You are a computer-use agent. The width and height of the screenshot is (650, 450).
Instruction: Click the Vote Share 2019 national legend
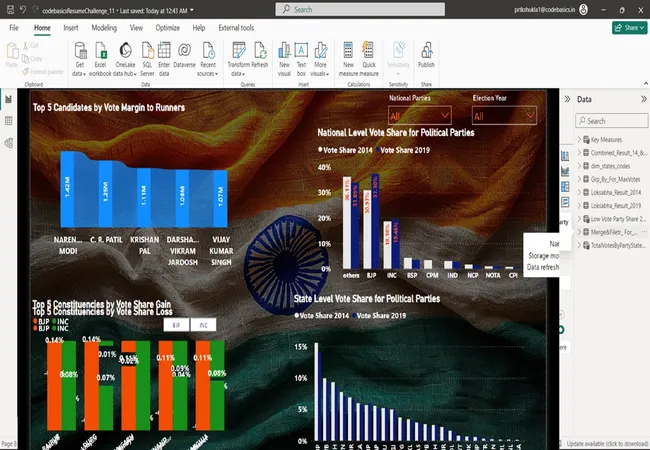point(402,150)
